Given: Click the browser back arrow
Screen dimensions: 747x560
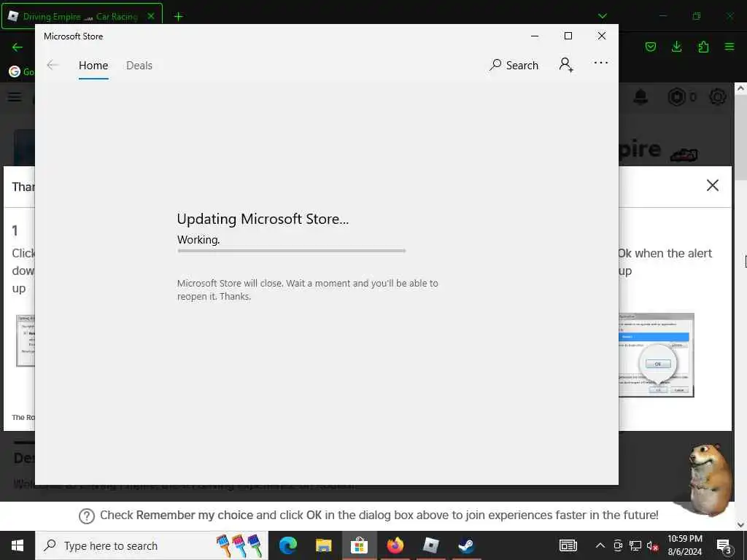Looking at the screenshot, I should pyautogui.click(x=18, y=47).
